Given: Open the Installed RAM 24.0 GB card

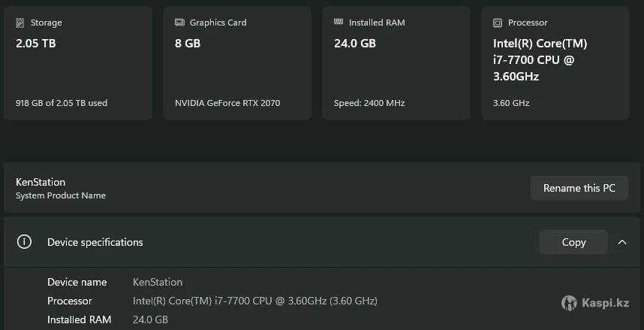Looking at the screenshot, I should (396, 63).
